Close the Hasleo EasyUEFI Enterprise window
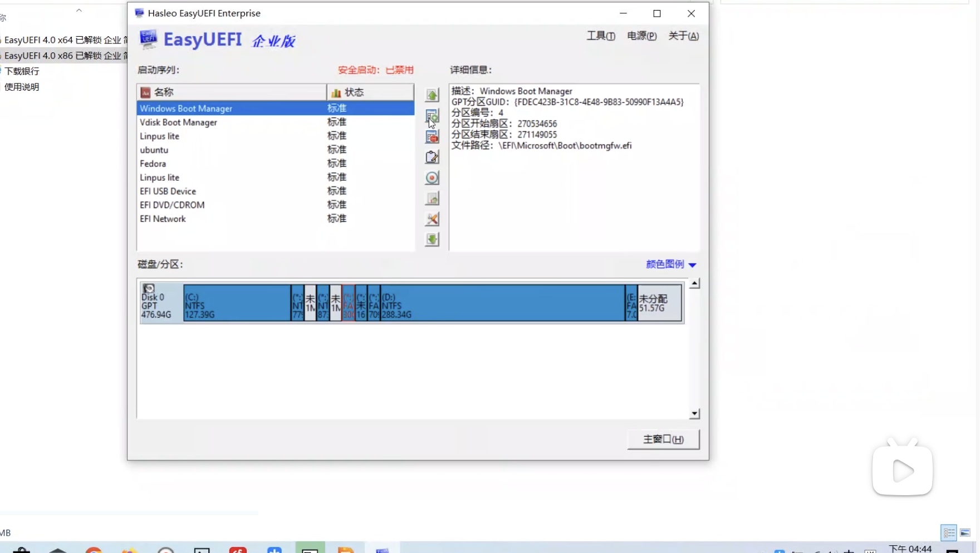Screen dimensions: 980x553 point(691,13)
